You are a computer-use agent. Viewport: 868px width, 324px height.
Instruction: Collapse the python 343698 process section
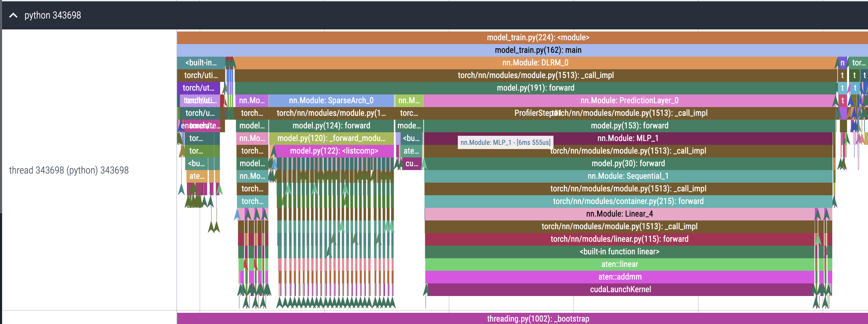(x=13, y=15)
